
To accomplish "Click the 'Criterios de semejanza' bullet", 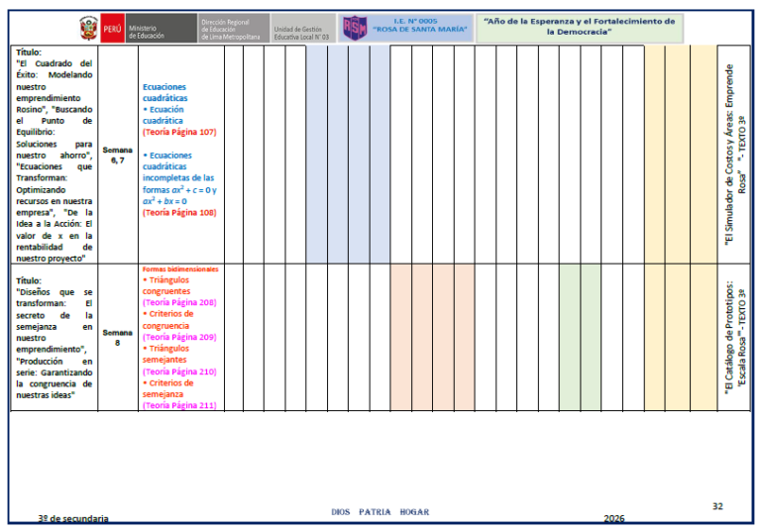I will (167, 388).
